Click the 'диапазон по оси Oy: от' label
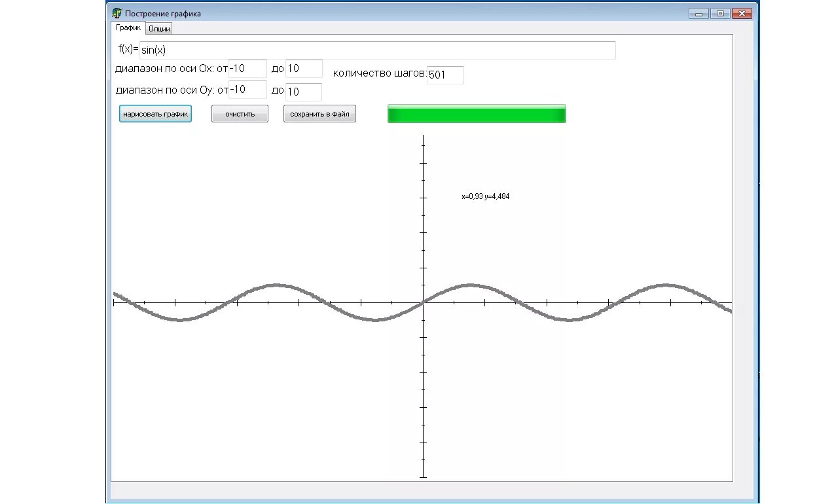The height and width of the screenshot is (504, 834). 172,90
